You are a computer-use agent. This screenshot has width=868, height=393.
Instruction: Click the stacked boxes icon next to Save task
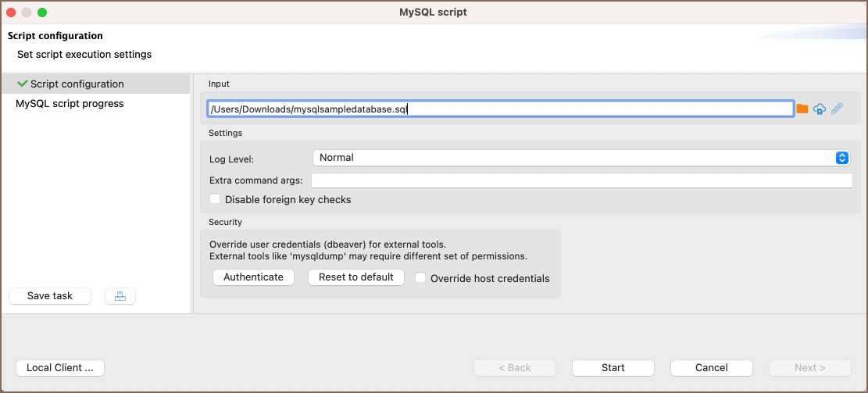pyautogui.click(x=120, y=296)
